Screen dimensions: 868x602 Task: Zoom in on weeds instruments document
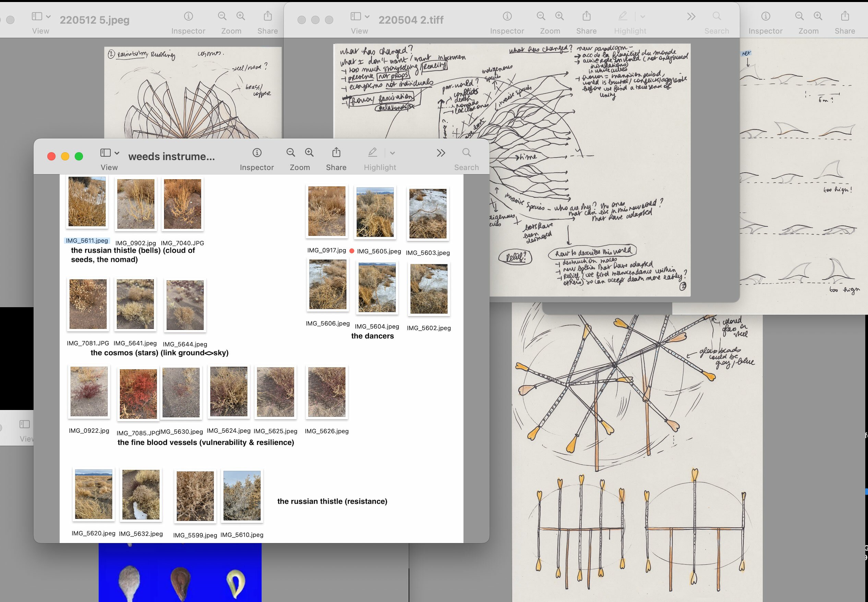click(309, 153)
